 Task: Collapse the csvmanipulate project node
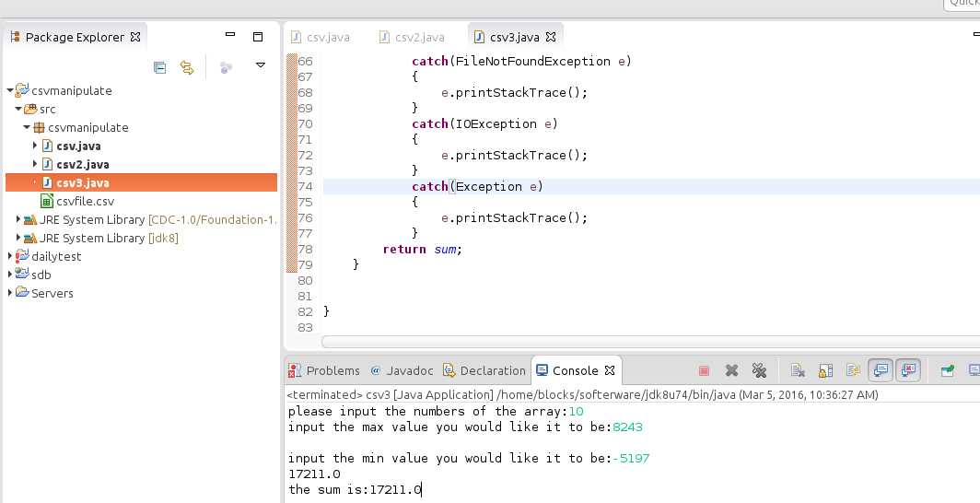10,90
